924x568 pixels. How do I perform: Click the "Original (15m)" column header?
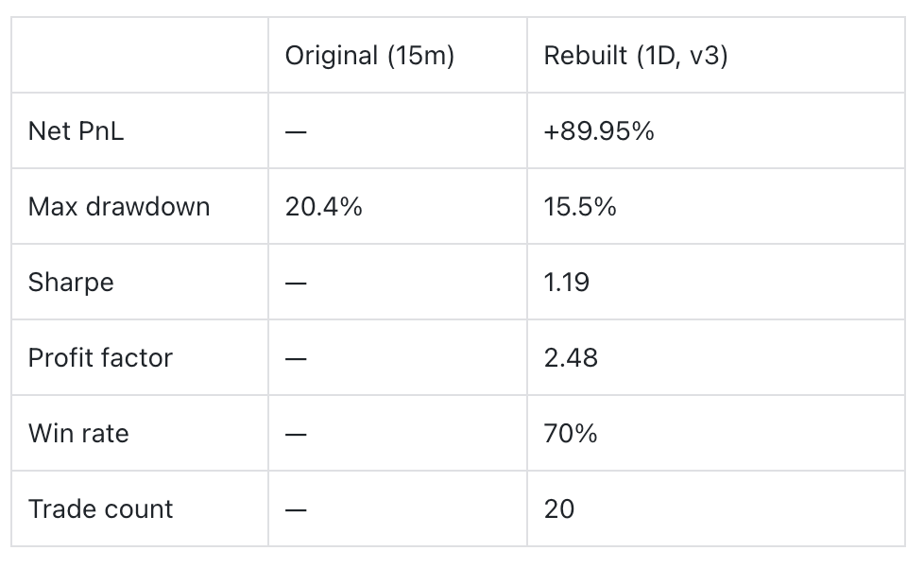[x=369, y=56]
